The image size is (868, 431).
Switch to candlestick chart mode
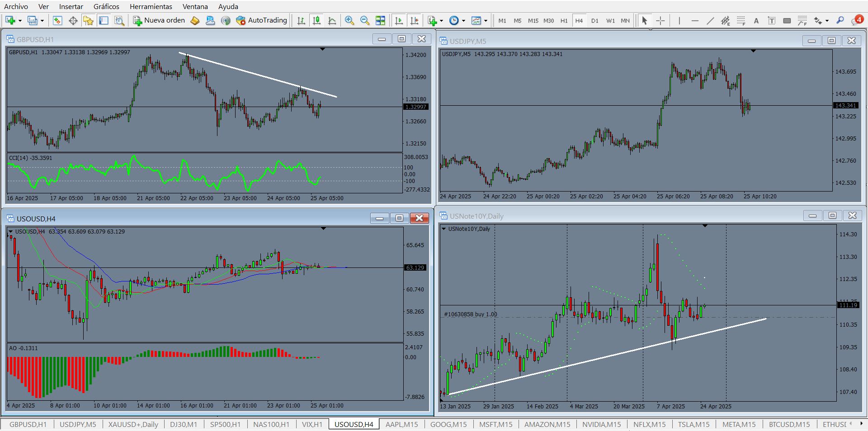[x=316, y=20]
